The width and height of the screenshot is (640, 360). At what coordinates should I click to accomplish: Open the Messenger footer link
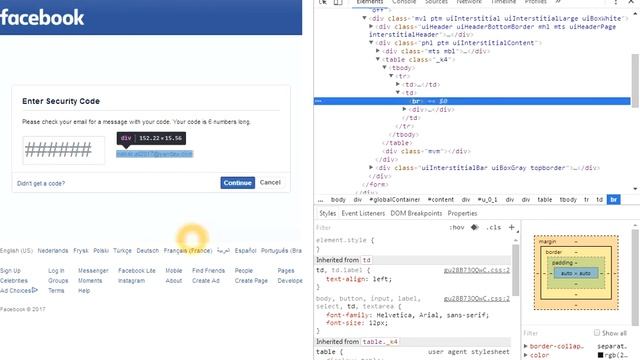[x=93, y=271]
